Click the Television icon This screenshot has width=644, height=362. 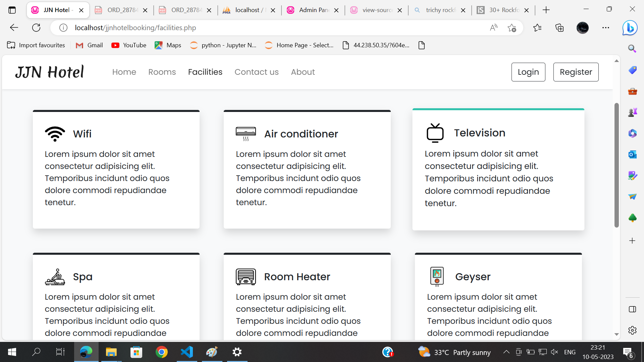(x=435, y=133)
